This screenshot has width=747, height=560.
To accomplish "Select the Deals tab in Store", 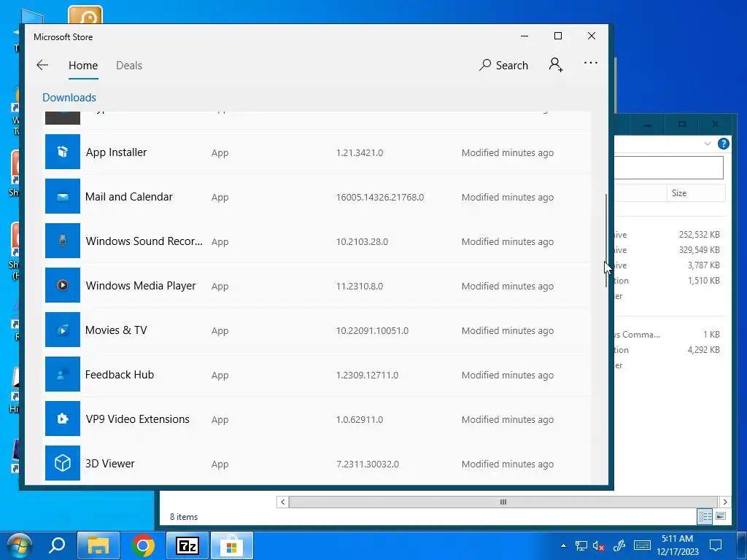I will pos(129,66).
